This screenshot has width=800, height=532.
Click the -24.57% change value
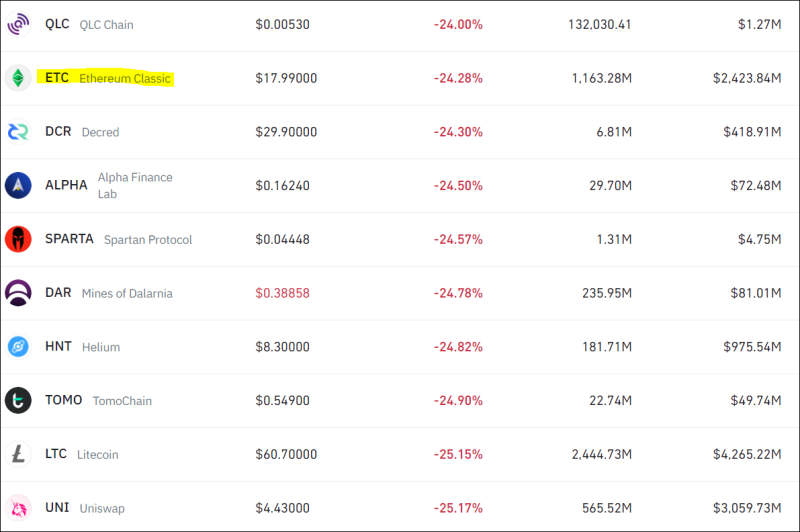tap(458, 239)
